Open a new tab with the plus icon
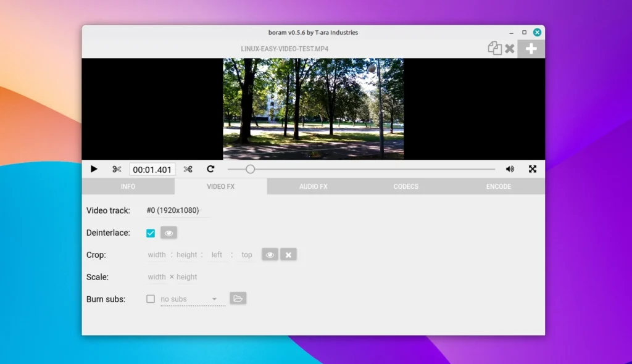Image resolution: width=632 pixels, height=364 pixels. [x=530, y=48]
